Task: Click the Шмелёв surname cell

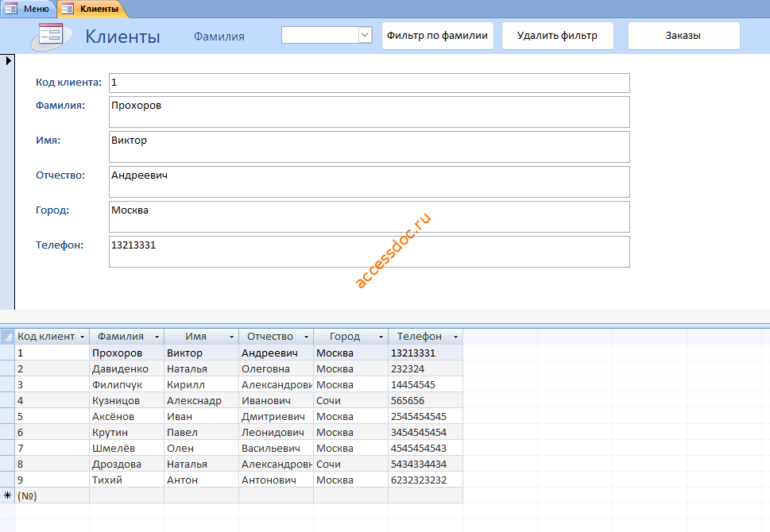Action: [x=126, y=448]
